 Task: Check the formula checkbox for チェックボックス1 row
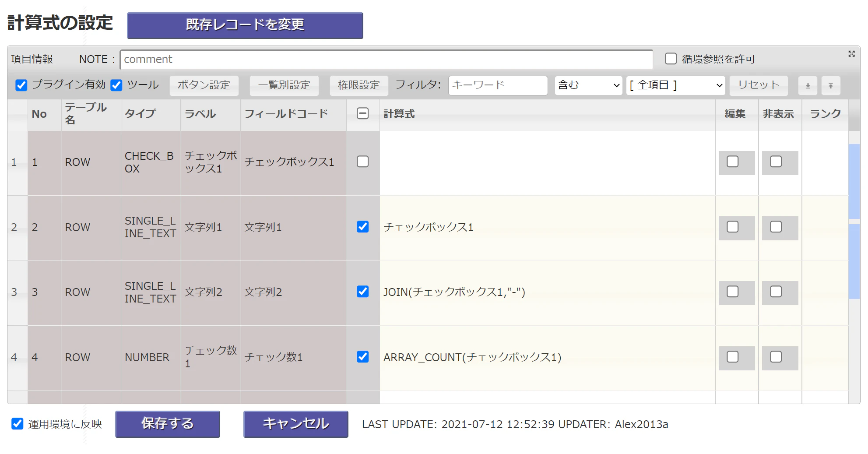(363, 162)
